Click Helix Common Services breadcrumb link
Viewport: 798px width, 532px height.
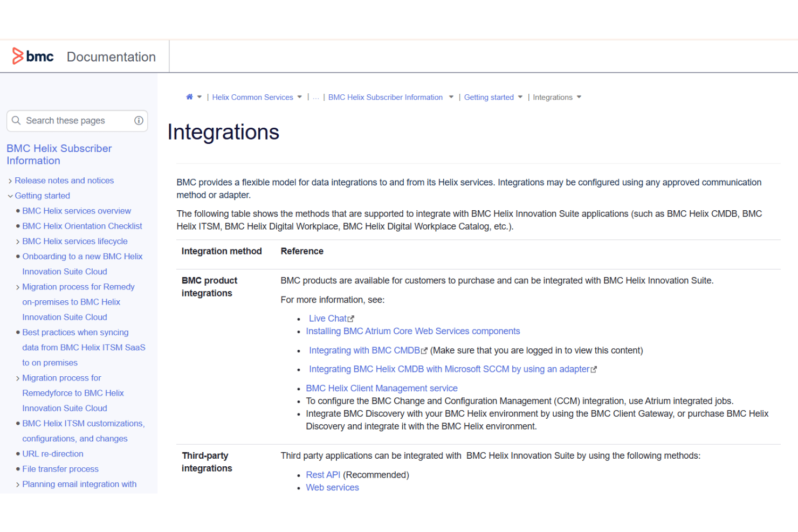[x=252, y=97]
